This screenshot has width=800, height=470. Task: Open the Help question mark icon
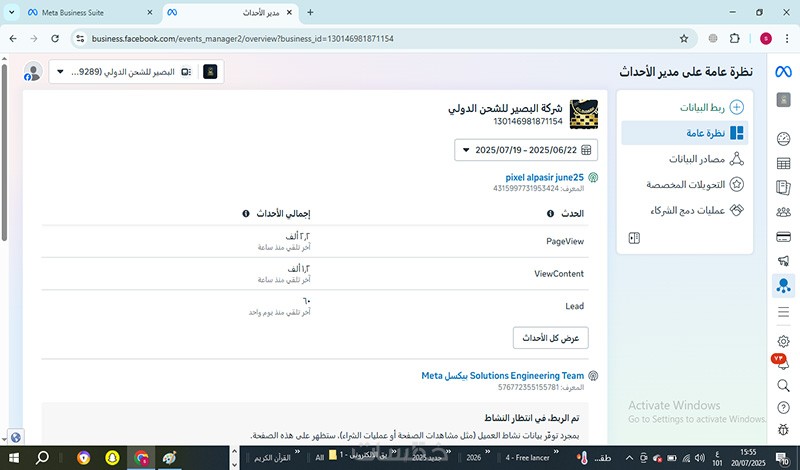pyautogui.click(x=783, y=407)
